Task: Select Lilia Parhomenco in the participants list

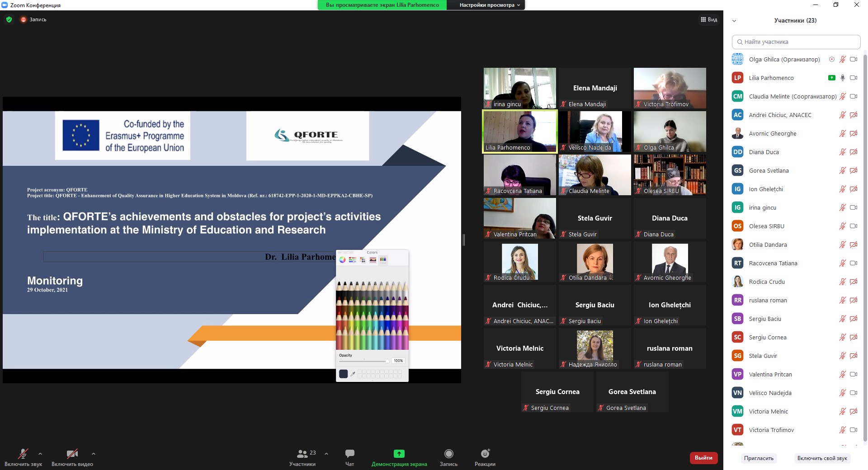Action: (771, 78)
